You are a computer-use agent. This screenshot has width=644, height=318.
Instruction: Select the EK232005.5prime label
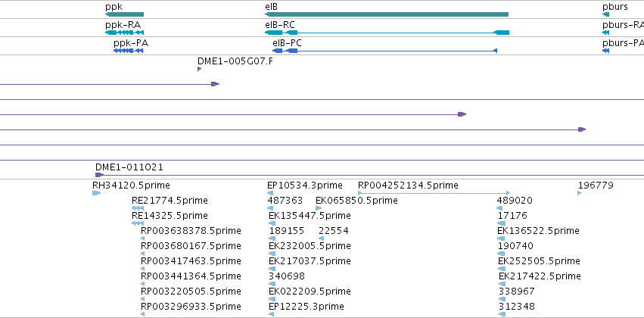310,245
